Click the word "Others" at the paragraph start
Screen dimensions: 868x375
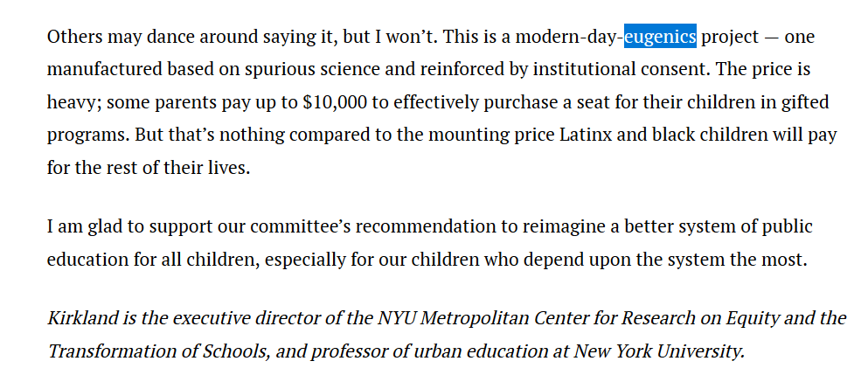point(74,37)
